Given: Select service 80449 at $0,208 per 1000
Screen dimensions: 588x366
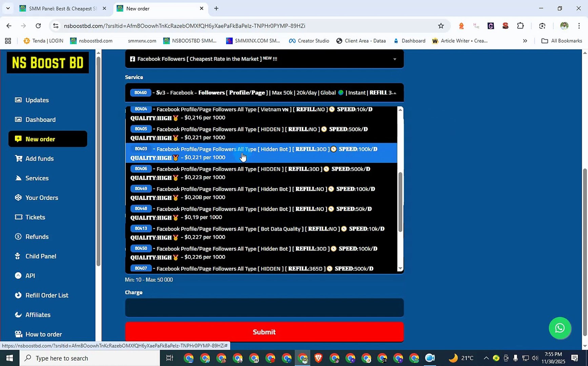Looking at the screenshot, I should [x=261, y=193].
